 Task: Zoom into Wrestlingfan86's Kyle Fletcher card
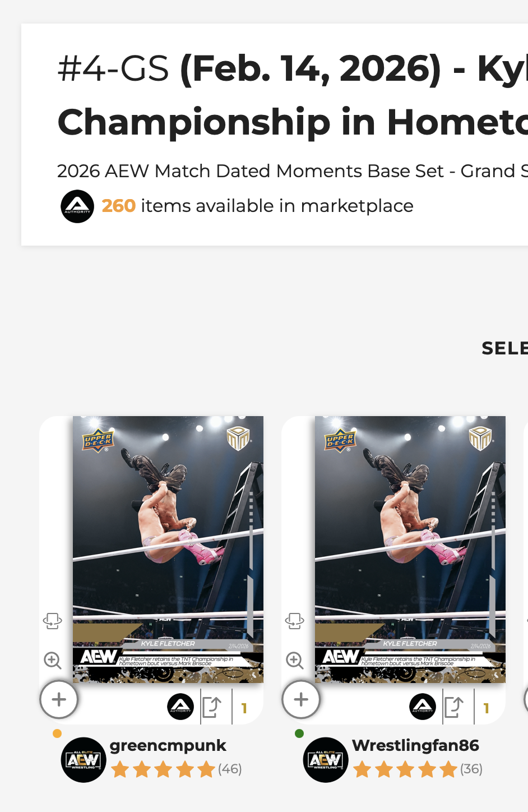(295, 660)
